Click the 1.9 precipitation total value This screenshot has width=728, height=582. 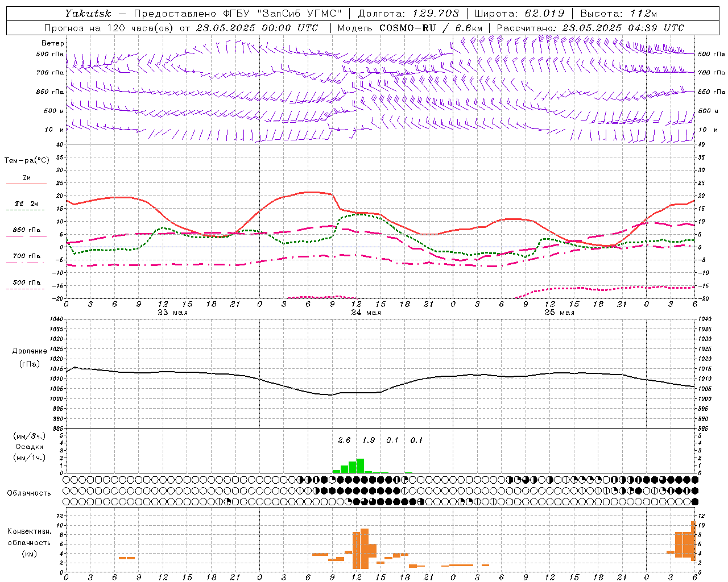click(369, 440)
